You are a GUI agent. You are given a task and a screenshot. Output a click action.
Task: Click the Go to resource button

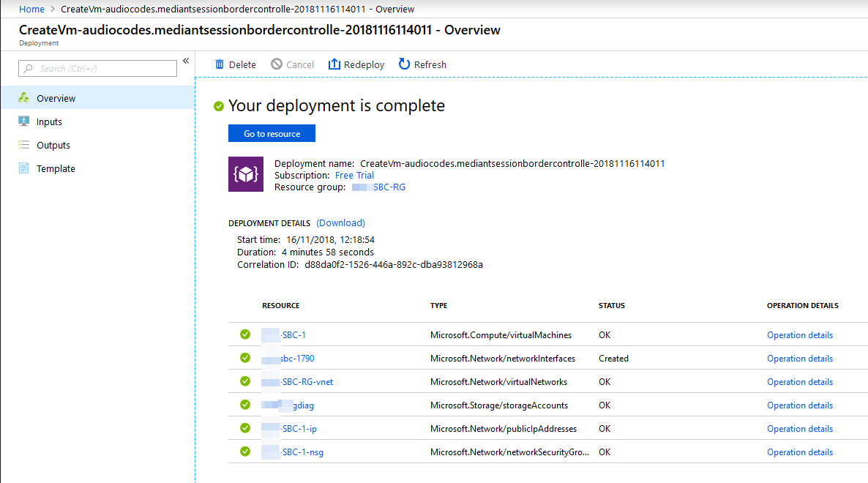click(x=272, y=133)
